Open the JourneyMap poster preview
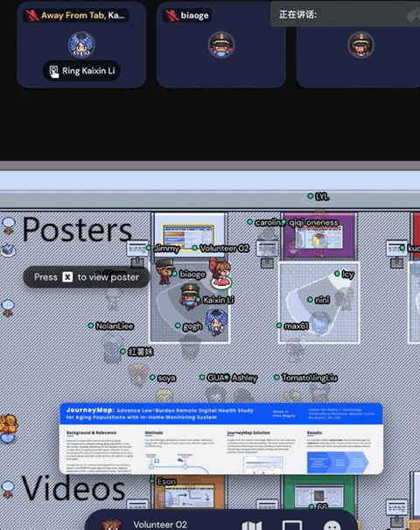This screenshot has height=530, width=420. tap(221, 438)
